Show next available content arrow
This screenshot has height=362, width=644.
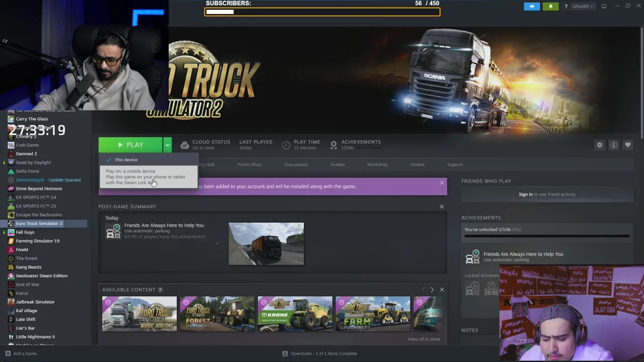pos(432,290)
